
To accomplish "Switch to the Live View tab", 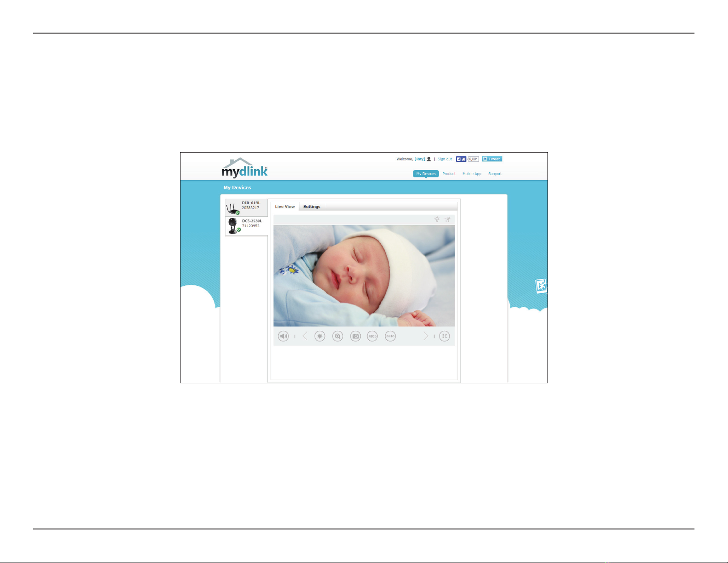I will pyautogui.click(x=285, y=206).
